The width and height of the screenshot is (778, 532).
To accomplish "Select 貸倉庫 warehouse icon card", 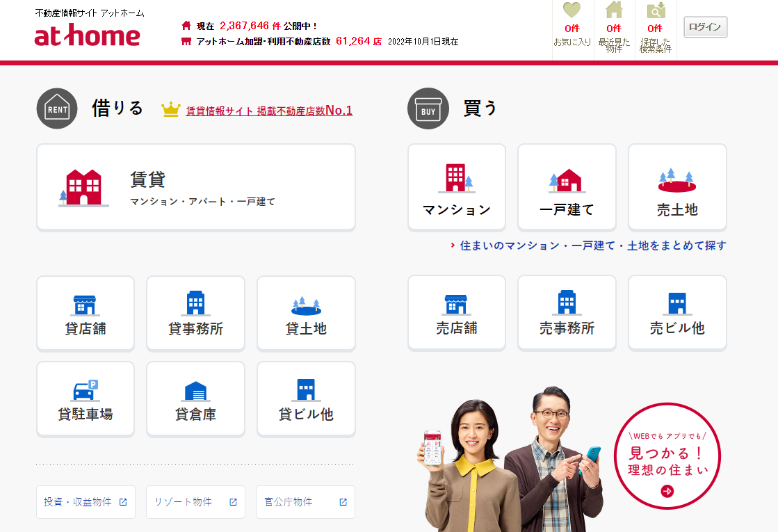I will 195,399.
